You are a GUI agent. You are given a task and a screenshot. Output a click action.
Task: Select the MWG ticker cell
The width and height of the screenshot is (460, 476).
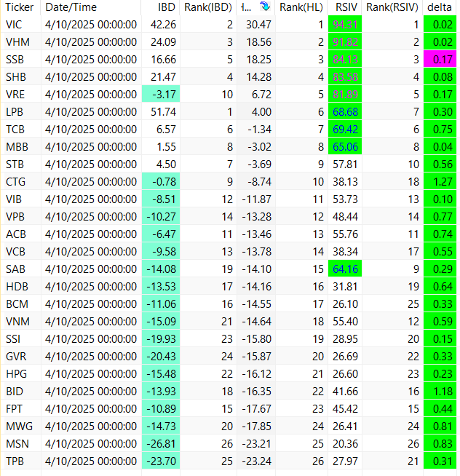point(19,427)
